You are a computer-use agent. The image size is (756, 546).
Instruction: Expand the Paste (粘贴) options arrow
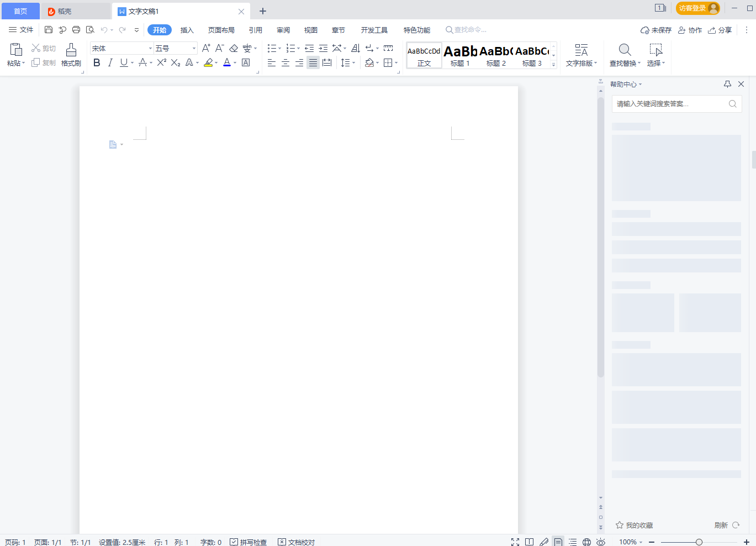coord(23,63)
